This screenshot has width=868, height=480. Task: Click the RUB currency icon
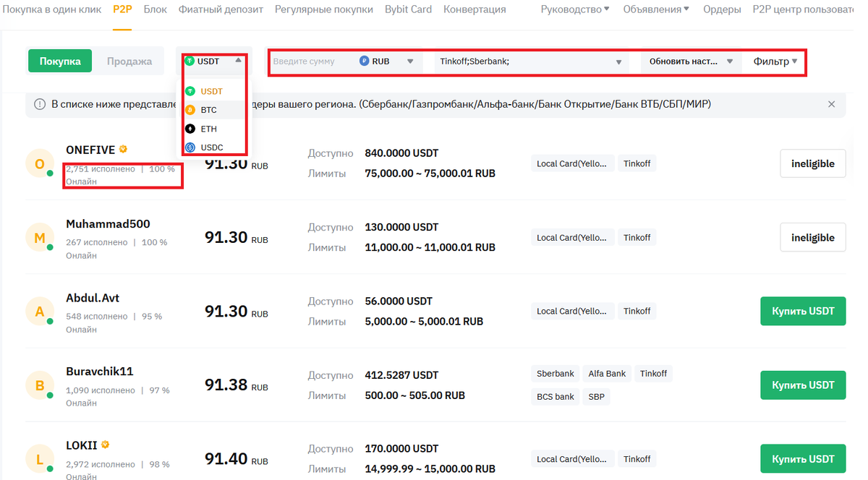[365, 61]
